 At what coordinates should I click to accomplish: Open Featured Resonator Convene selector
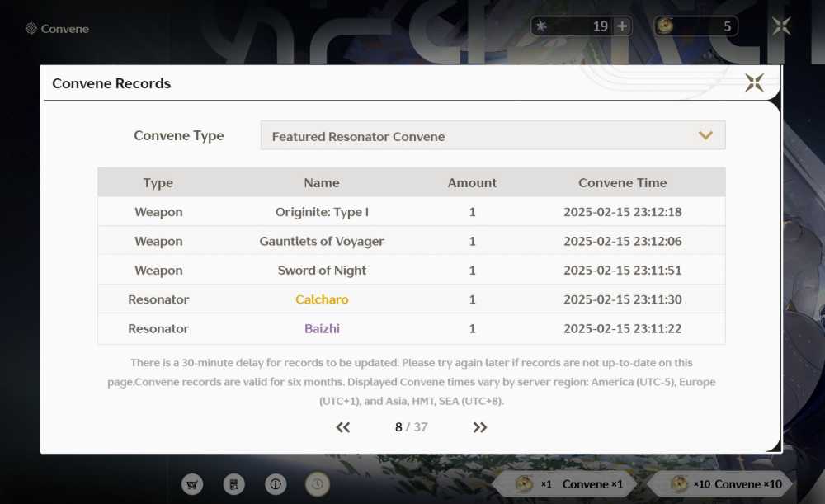[x=493, y=136]
